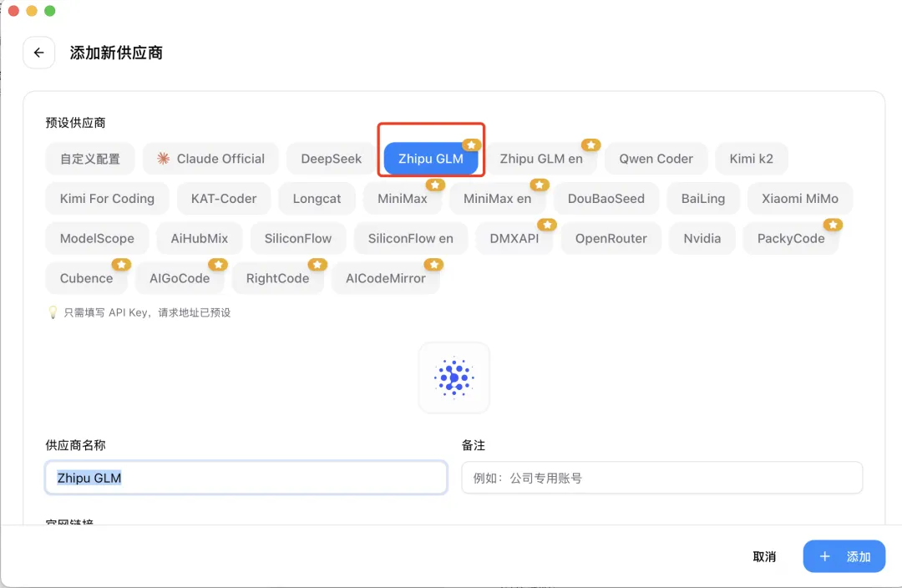Select the Kimi k2 preset
This screenshot has height=588, width=902.
tap(752, 159)
